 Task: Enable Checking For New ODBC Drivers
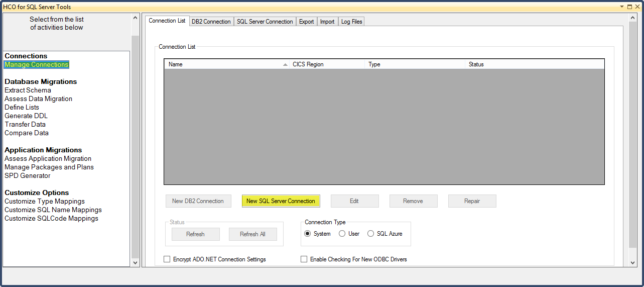(x=304, y=259)
